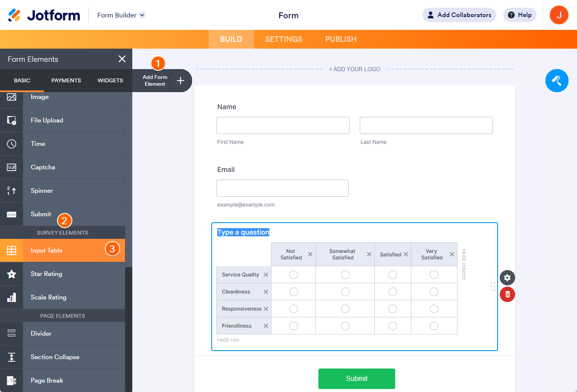Click the Form Elements panel scrollbar
The image size is (577, 392).
click(128, 328)
